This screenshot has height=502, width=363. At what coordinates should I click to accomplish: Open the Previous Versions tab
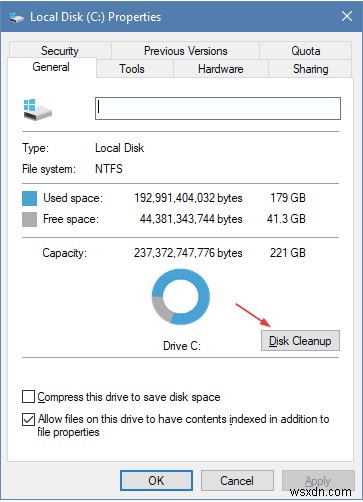click(x=185, y=51)
